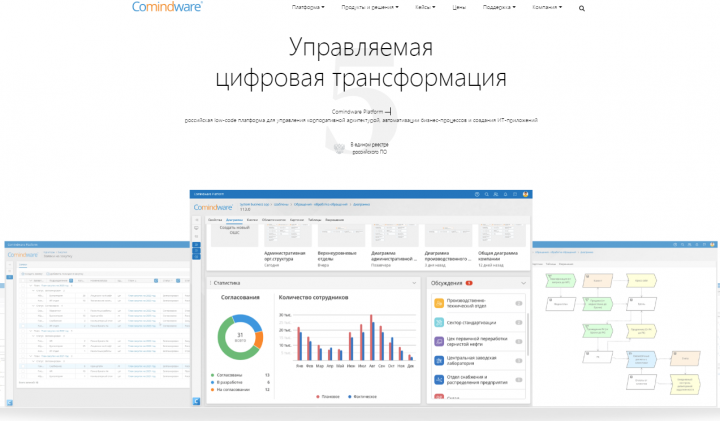This screenshot has height=421, width=720.
Task: Open the Общая диаграмма компании thumbnail
Action: [x=502, y=236]
